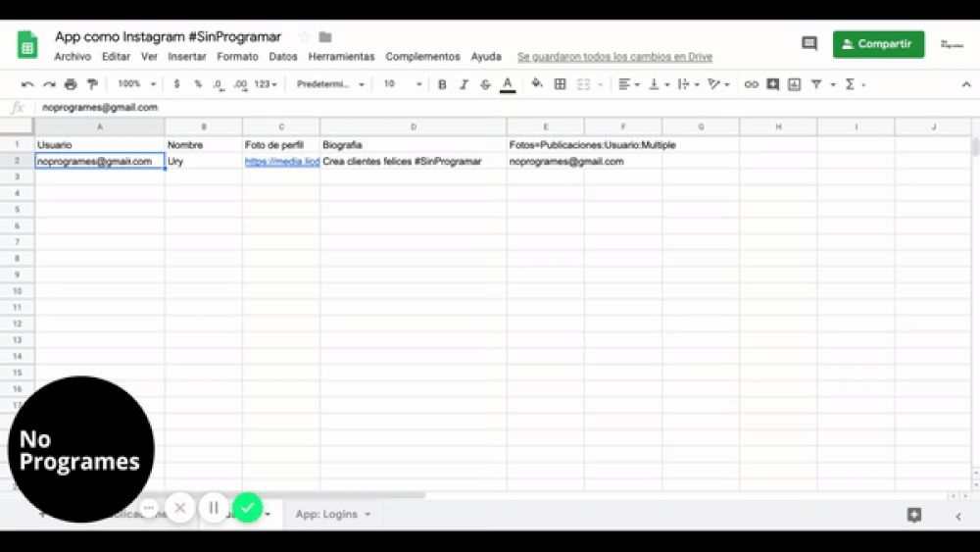Open comment history icon
The height and width of the screenshot is (552, 980).
(x=809, y=44)
